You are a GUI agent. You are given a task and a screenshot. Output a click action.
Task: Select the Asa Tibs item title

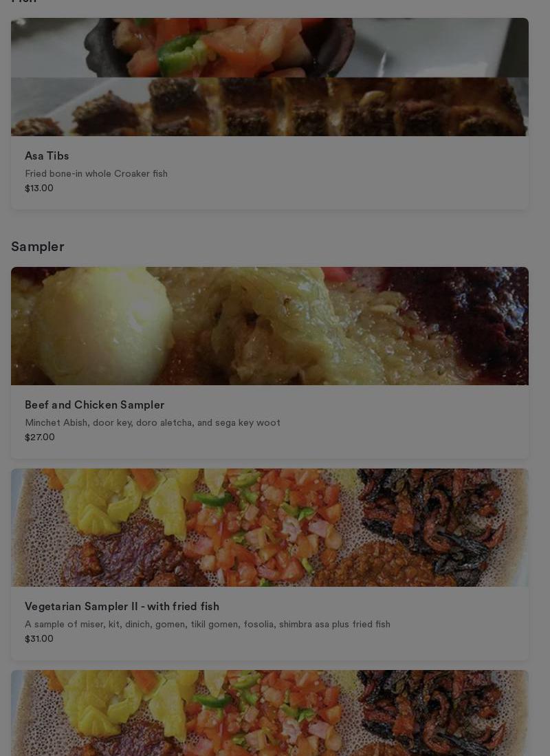pyautogui.click(x=47, y=155)
